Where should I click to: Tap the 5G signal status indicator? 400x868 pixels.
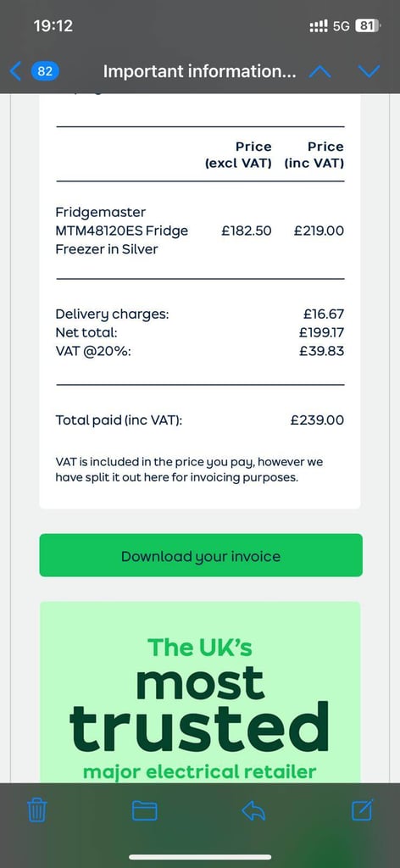[341, 26]
